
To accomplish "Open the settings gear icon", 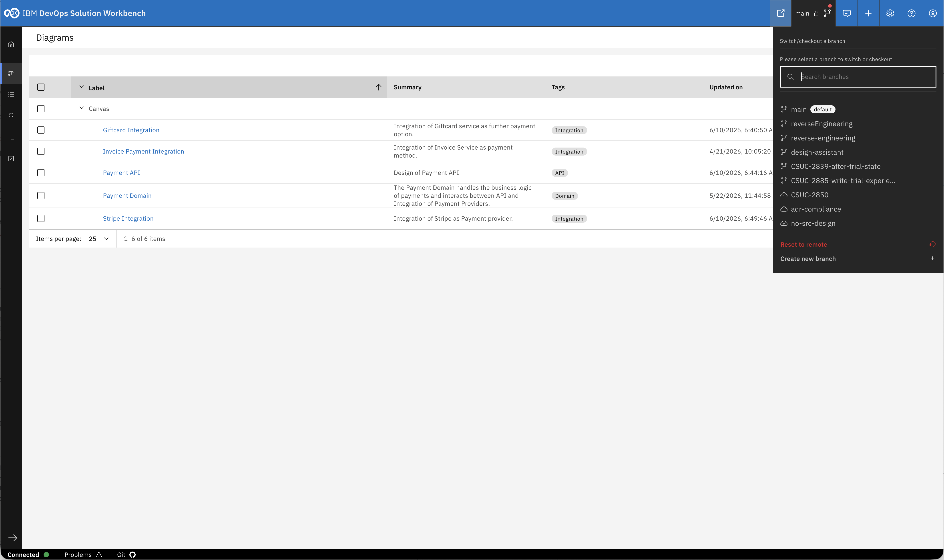I will [x=890, y=13].
